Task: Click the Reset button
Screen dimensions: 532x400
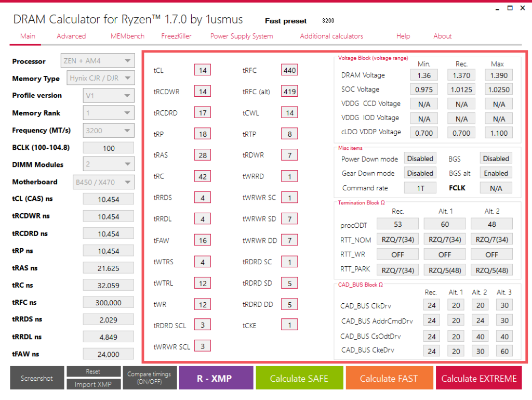Action: [x=94, y=371]
